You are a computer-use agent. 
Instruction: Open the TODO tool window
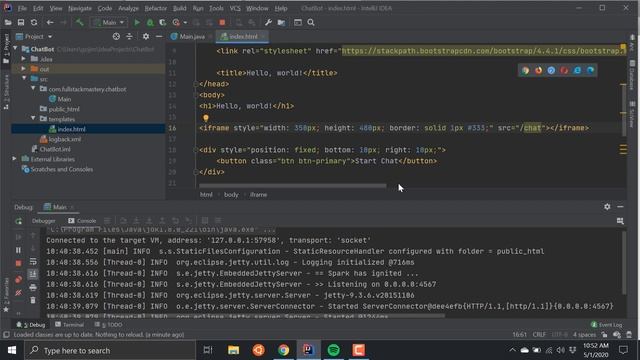[109, 324]
